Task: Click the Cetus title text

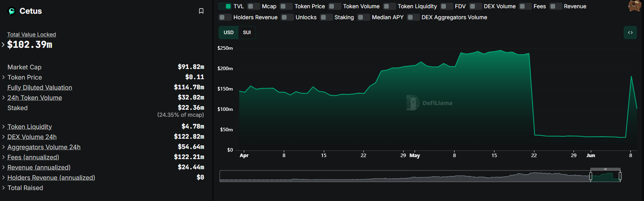Action: click(31, 11)
